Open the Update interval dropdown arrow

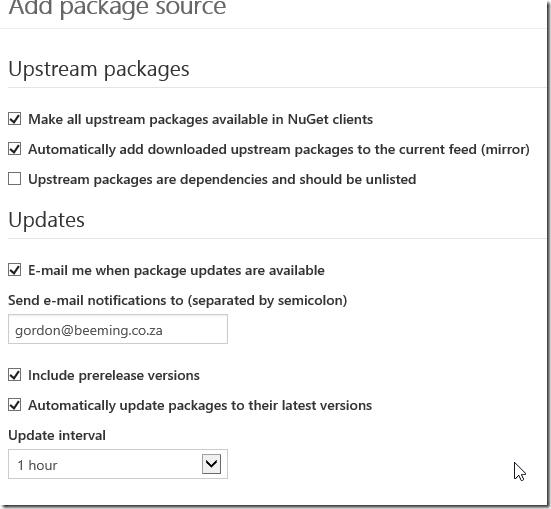pyautogui.click(x=211, y=464)
